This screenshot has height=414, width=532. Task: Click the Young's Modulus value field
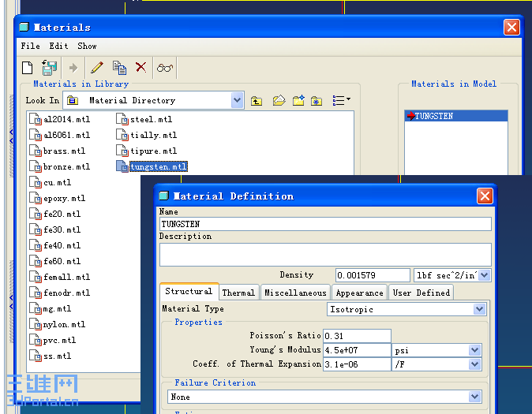(357, 350)
